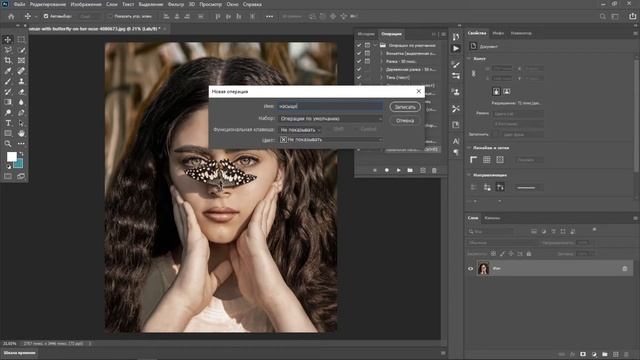Open the Character panel icon in dock
The width and height of the screenshot is (640, 360).
coord(456,141)
